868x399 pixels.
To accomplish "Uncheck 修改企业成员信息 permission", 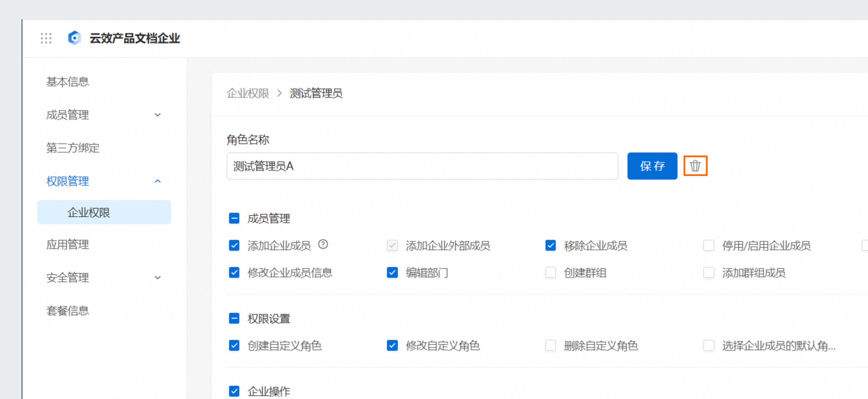I will pos(234,272).
